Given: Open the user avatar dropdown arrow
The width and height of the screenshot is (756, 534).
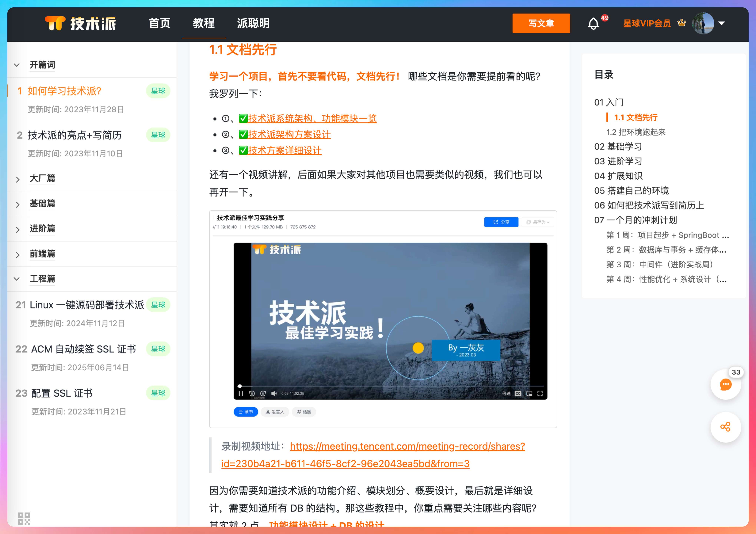Looking at the screenshot, I should pyautogui.click(x=722, y=23).
